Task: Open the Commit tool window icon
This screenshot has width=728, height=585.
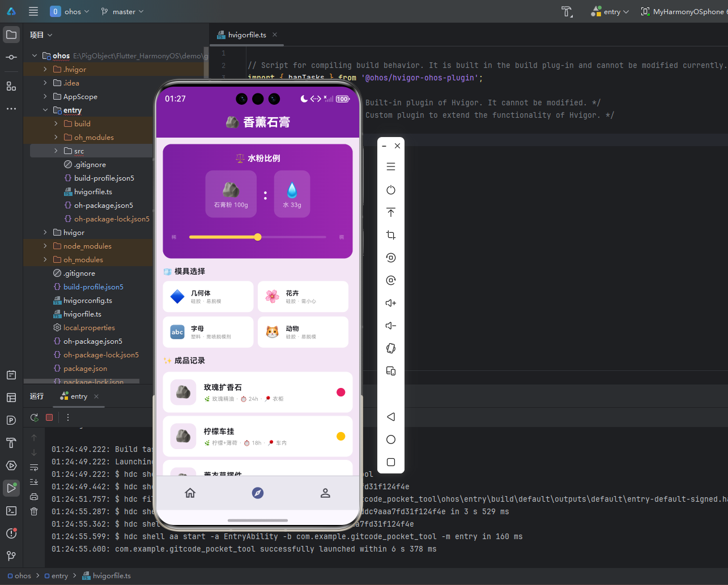Action: coord(11,57)
